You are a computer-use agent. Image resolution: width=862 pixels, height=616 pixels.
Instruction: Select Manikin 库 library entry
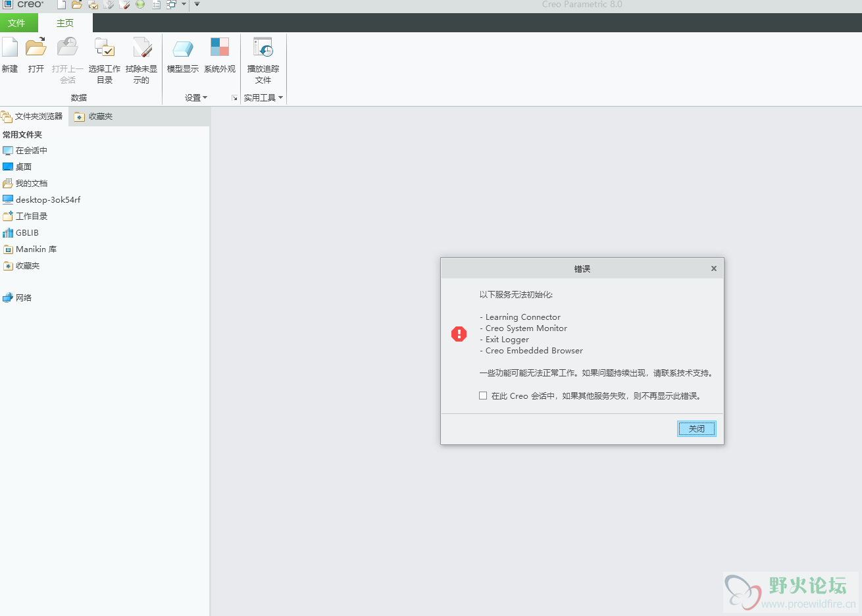point(30,249)
